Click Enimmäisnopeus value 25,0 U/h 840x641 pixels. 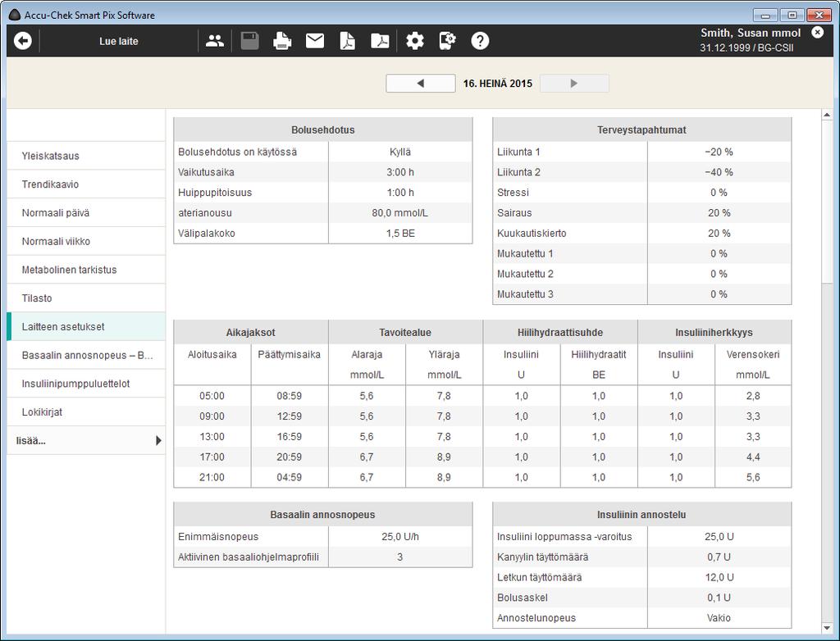coord(400,537)
